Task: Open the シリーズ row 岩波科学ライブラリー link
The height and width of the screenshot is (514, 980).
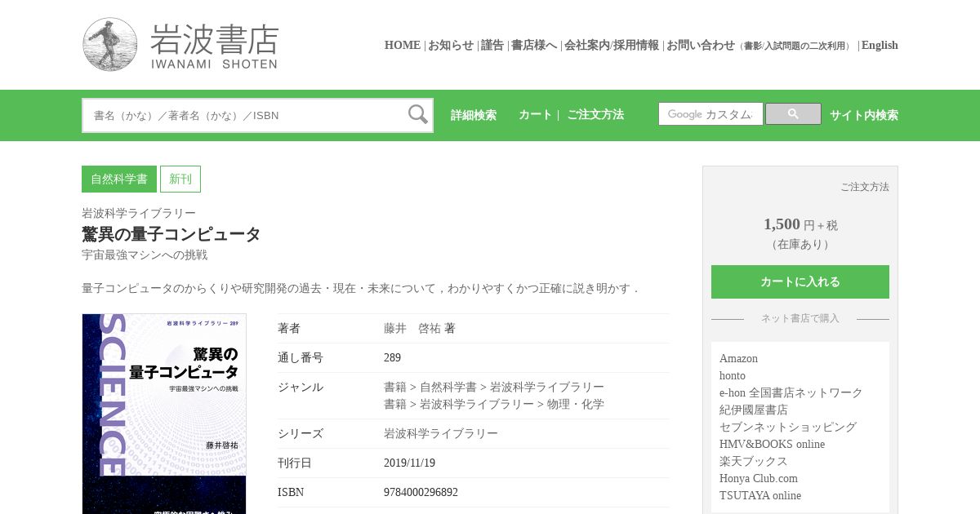Action: [x=441, y=433]
